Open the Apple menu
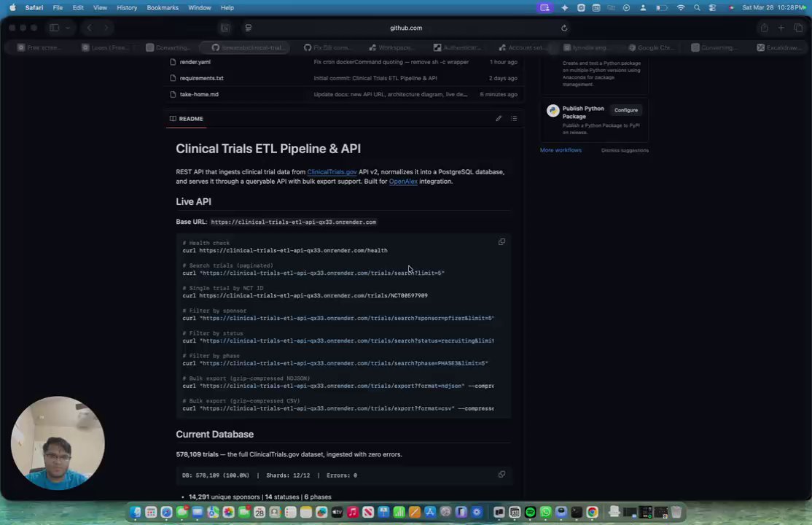This screenshot has height=525, width=812. 12,8
